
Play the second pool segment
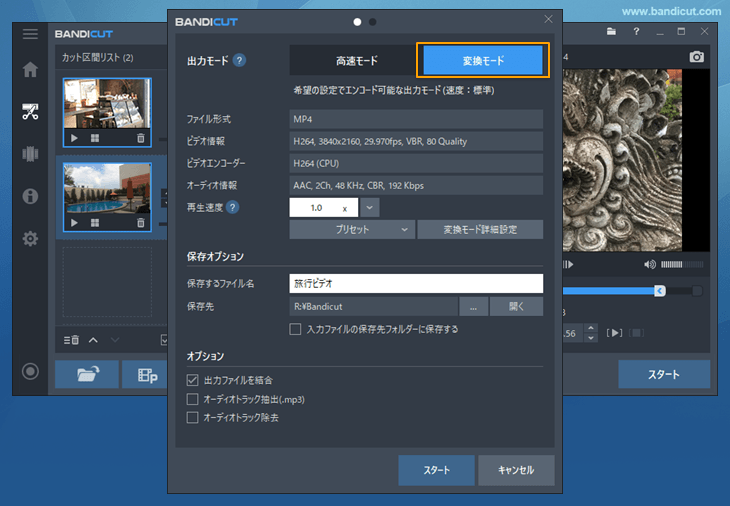point(74,223)
